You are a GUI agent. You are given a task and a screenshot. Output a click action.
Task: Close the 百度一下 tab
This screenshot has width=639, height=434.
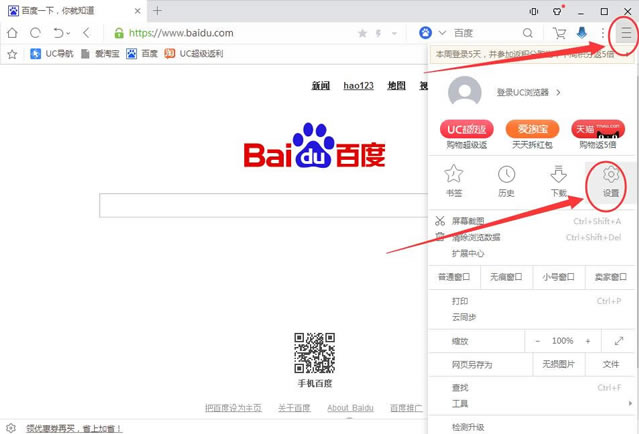pos(137,11)
